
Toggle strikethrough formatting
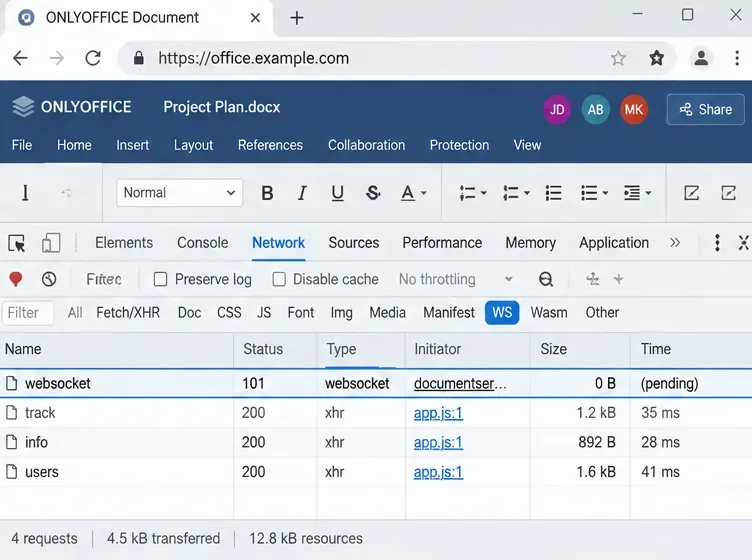coord(373,193)
